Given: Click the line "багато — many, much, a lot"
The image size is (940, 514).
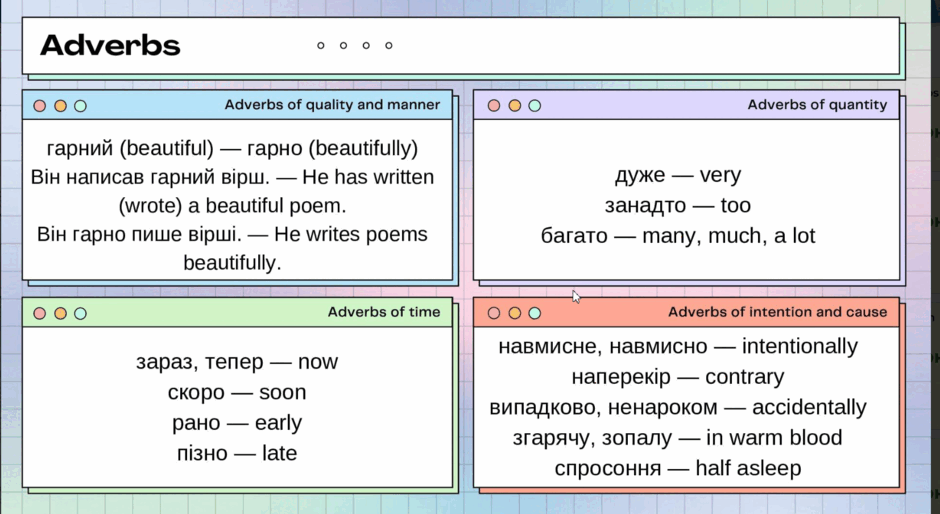Looking at the screenshot, I should [x=677, y=236].
